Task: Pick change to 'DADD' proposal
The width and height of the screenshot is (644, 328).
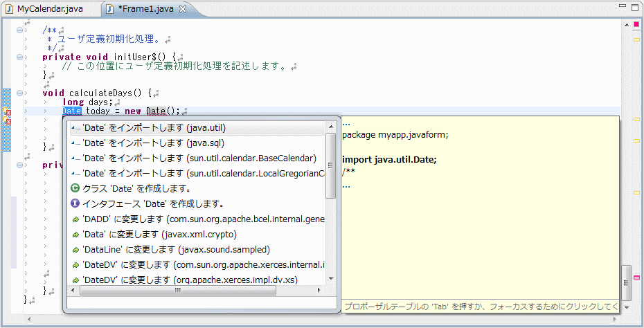Action: pos(198,219)
